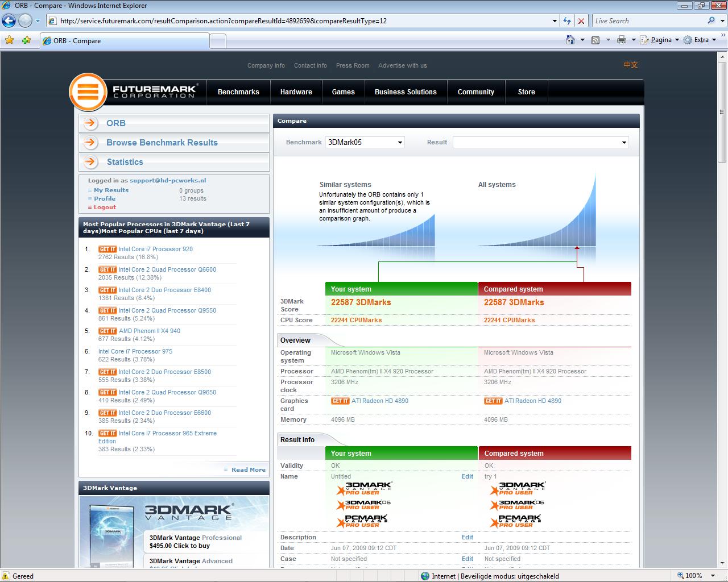The image size is (728, 582).
Task: Open the Print options dropdown arrow
Action: pos(632,40)
